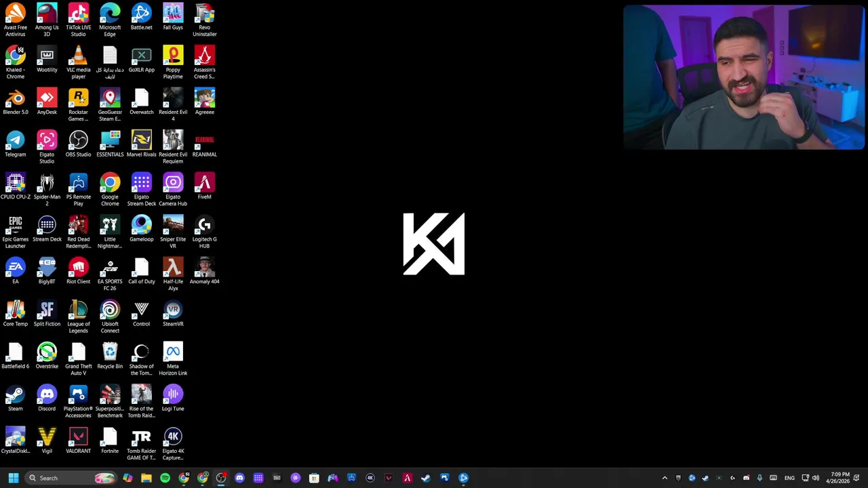Open the notification center bell

(857, 478)
